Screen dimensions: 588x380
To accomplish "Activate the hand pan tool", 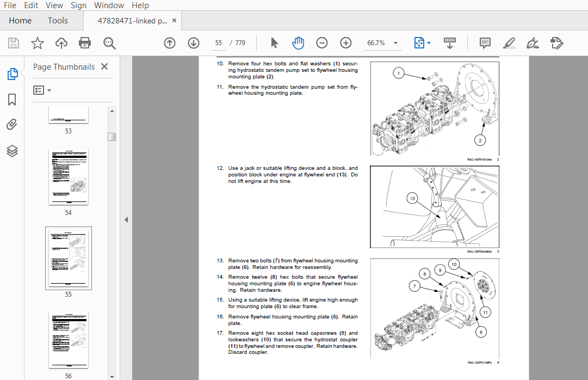I will (x=298, y=43).
